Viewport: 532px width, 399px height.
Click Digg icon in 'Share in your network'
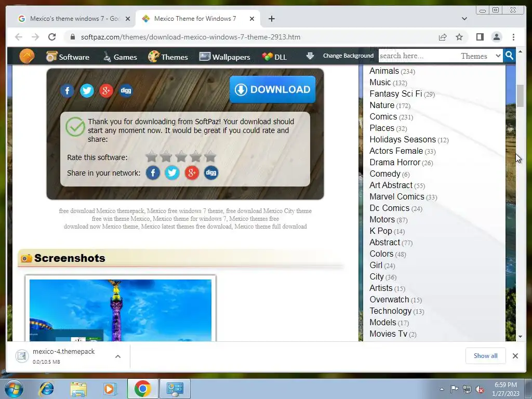(211, 172)
